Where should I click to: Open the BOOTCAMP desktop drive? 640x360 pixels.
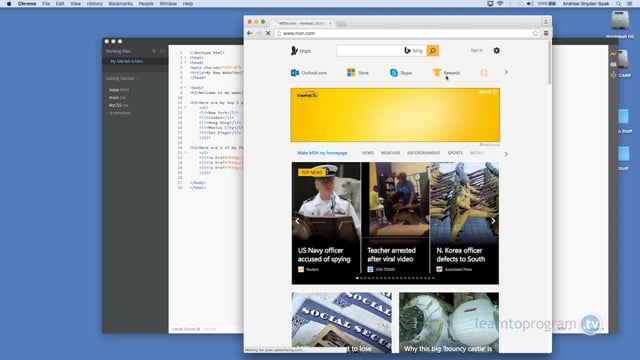coord(624,63)
